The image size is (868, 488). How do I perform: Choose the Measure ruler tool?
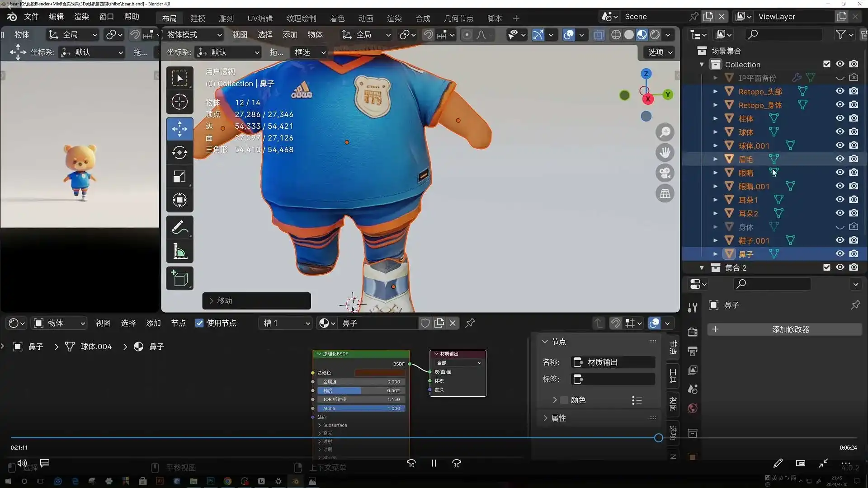click(179, 252)
